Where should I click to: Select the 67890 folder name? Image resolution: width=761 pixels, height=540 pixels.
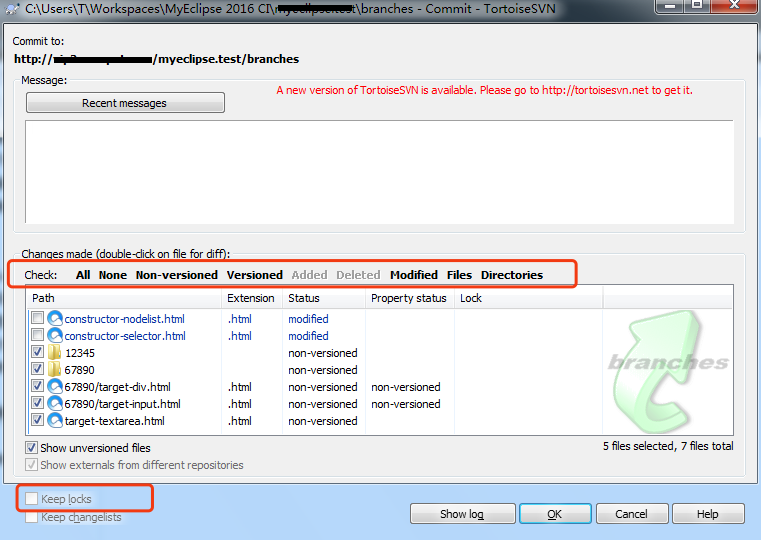click(x=80, y=370)
